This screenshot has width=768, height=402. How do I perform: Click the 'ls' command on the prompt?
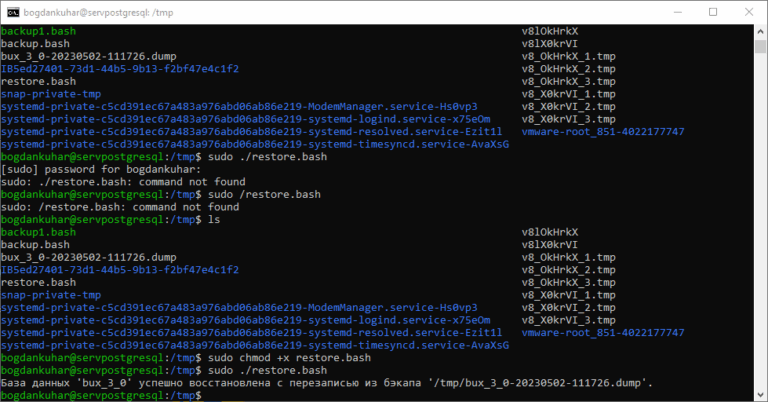tap(212, 220)
